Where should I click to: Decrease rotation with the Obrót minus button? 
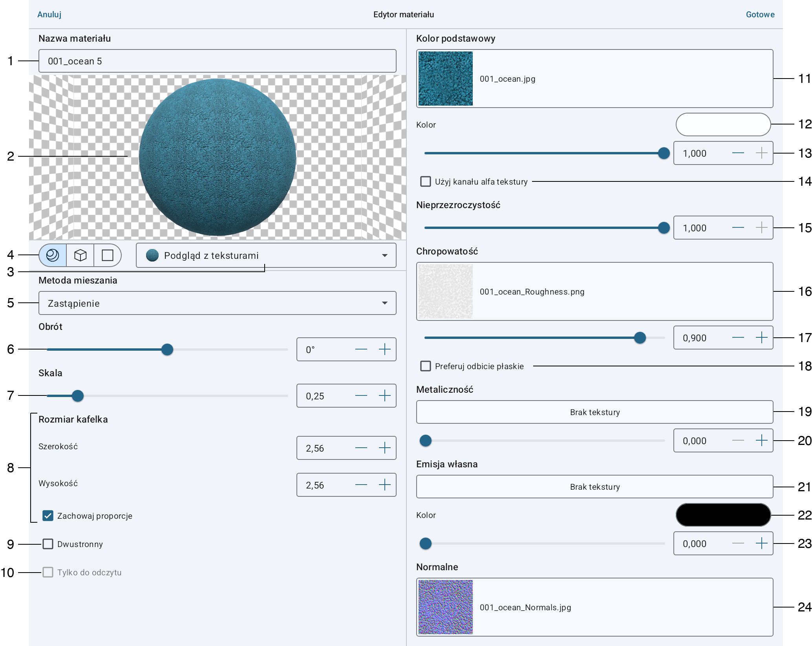coord(361,349)
